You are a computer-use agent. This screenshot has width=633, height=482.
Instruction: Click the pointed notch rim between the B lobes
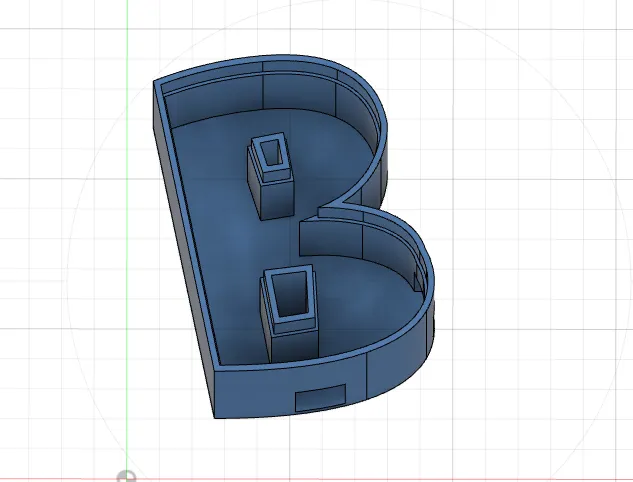[332, 205]
